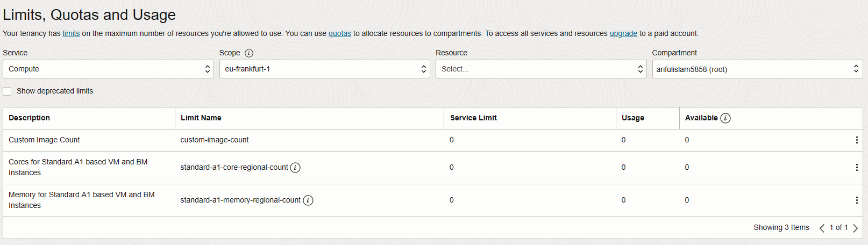The image size is (868, 245).
Task: Open the Compartment dropdown
Action: [757, 69]
